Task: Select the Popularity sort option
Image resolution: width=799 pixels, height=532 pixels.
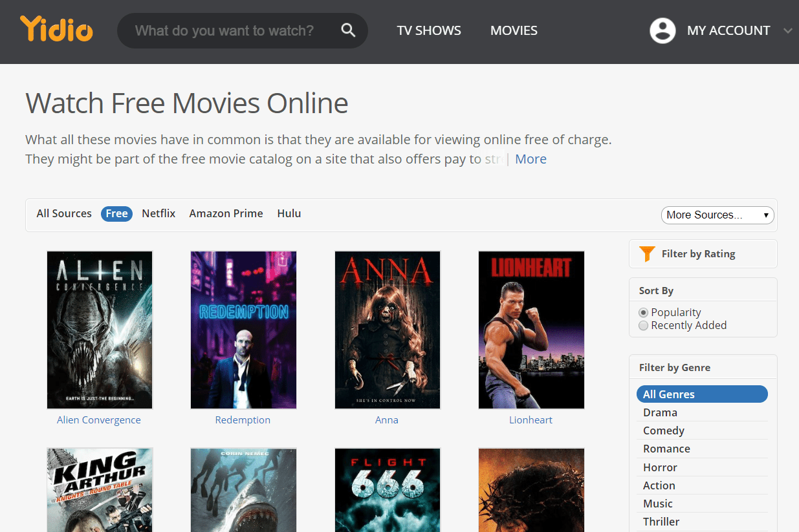Action: click(643, 312)
